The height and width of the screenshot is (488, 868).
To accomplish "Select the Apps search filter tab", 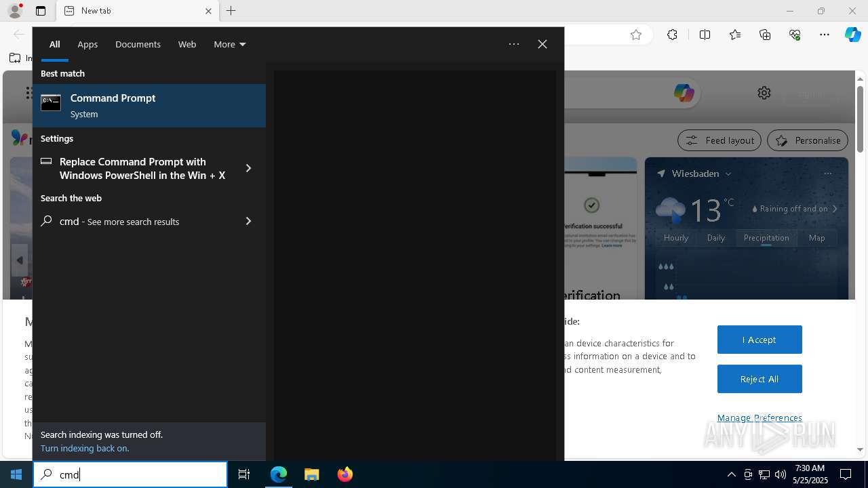I will [87, 44].
